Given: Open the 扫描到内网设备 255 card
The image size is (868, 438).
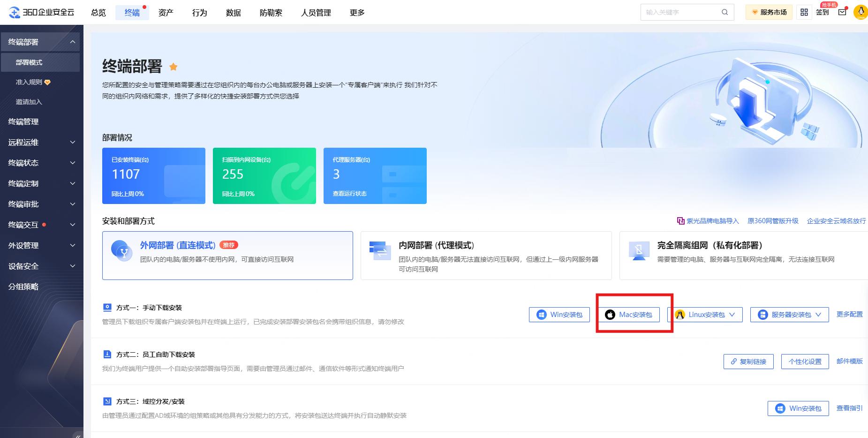Looking at the screenshot, I should (x=264, y=176).
